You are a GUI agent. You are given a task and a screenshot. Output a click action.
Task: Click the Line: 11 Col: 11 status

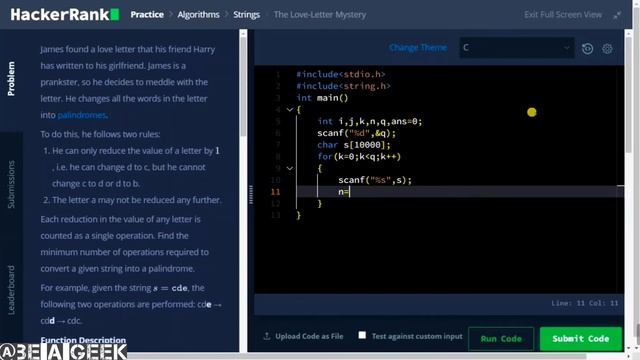tap(584, 303)
